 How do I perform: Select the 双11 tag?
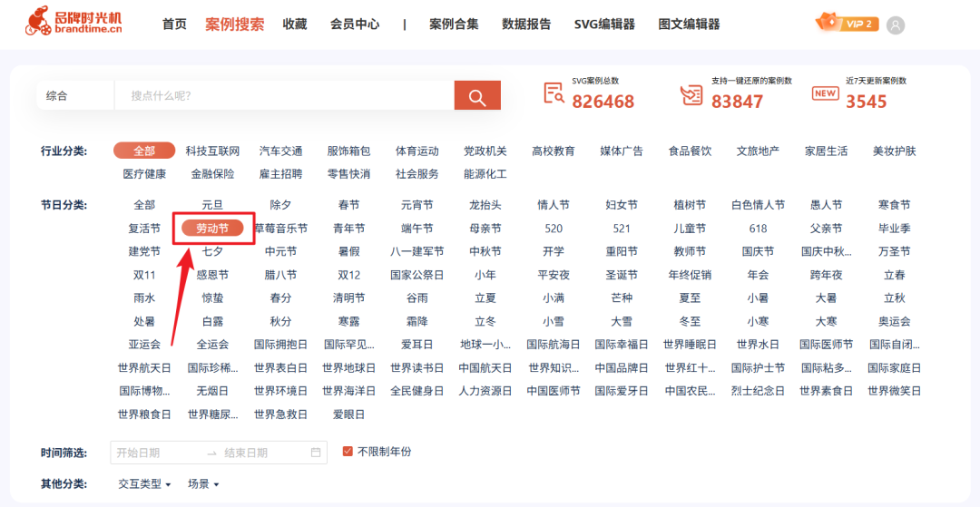pyautogui.click(x=144, y=275)
